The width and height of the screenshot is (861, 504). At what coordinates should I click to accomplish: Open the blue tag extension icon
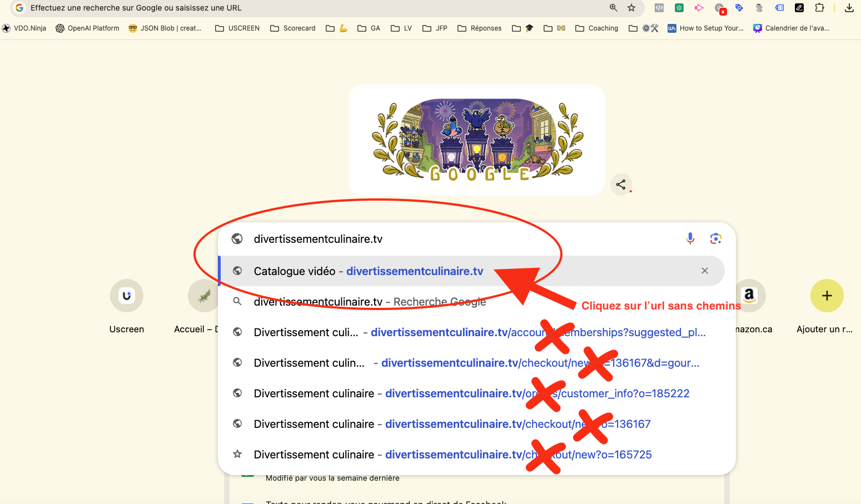(739, 8)
